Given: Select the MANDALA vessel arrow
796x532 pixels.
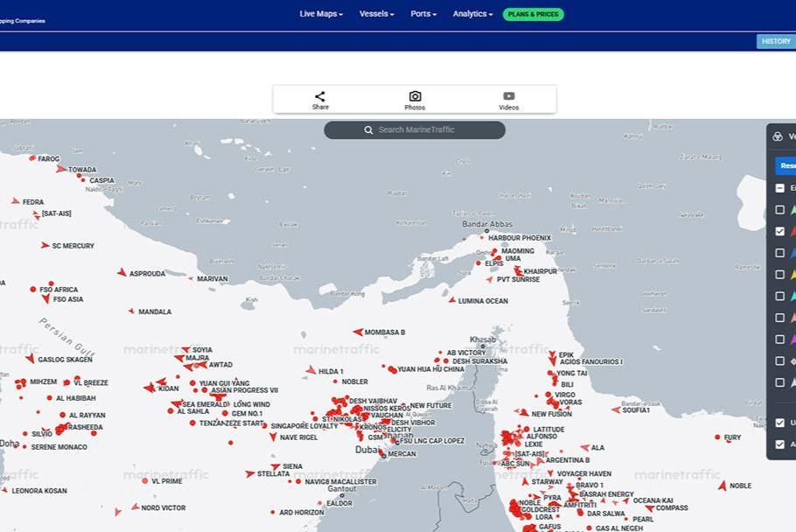Looking at the screenshot, I should (x=131, y=311).
